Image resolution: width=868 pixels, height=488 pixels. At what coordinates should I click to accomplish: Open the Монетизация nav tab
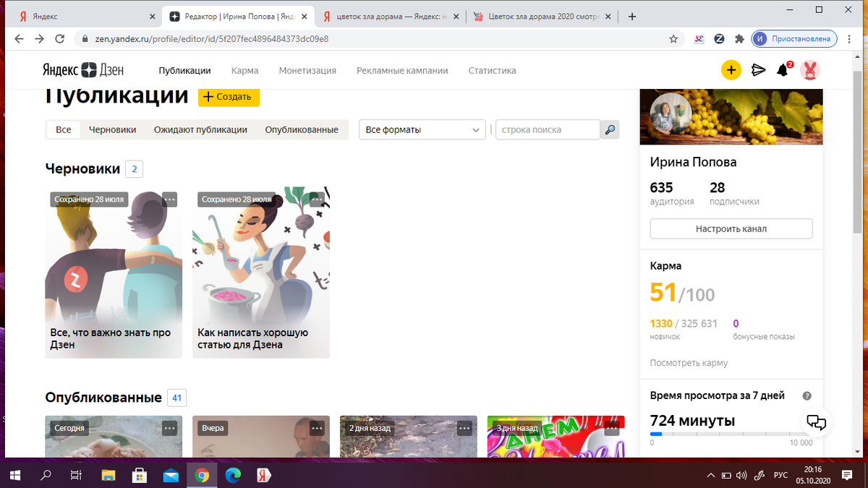click(307, 71)
